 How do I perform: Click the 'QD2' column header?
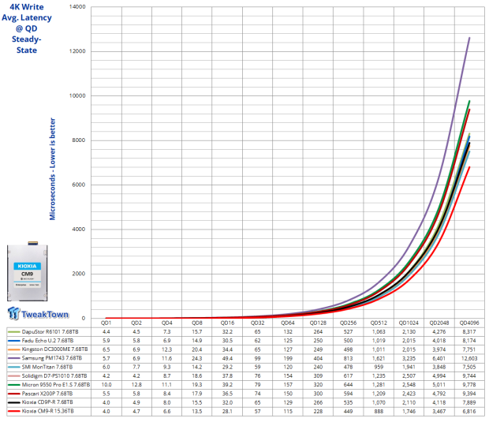(136, 323)
